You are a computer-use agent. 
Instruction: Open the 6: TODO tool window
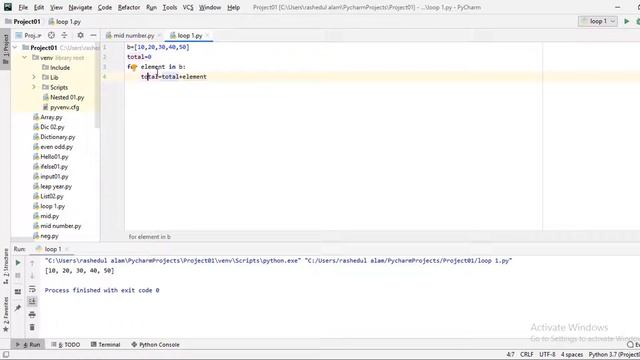point(66,345)
